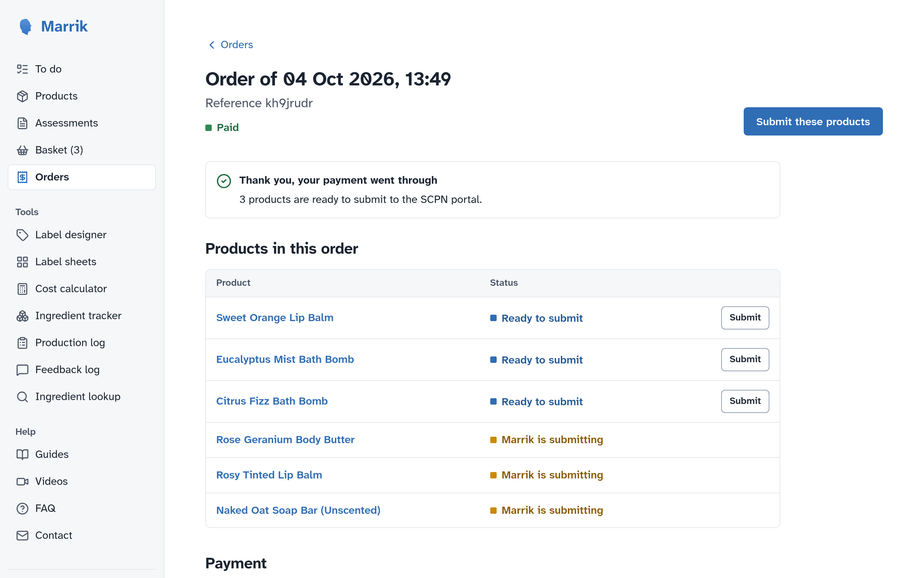Submit the Eucalyptus Mist Bath Bomb
Image resolution: width=924 pixels, height=578 pixels.
pyautogui.click(x=745, y=359)
